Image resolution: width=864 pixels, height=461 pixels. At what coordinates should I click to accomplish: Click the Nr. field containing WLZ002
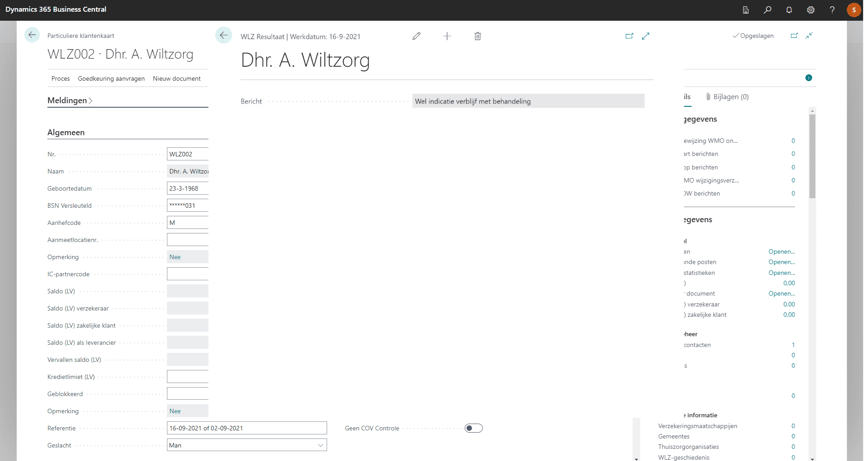click(187, 154)
